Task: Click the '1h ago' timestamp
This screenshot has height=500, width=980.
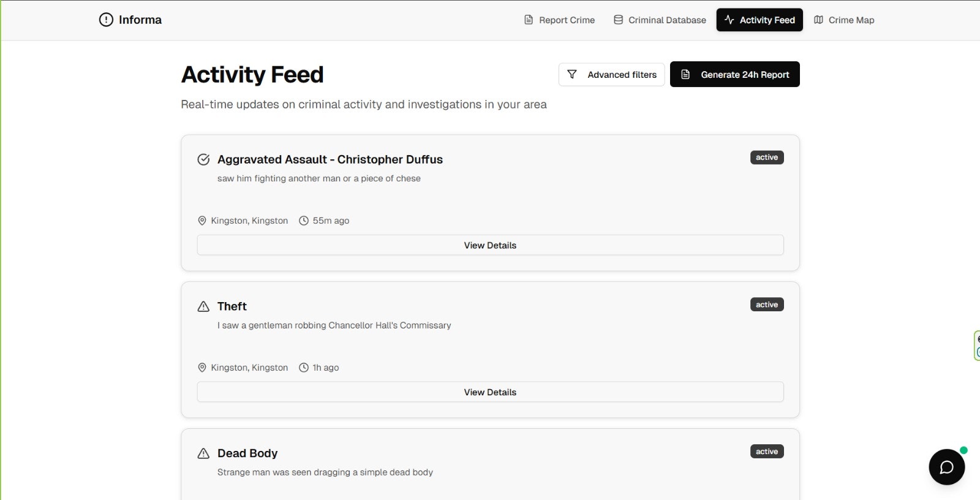Action: coord(326,368)
